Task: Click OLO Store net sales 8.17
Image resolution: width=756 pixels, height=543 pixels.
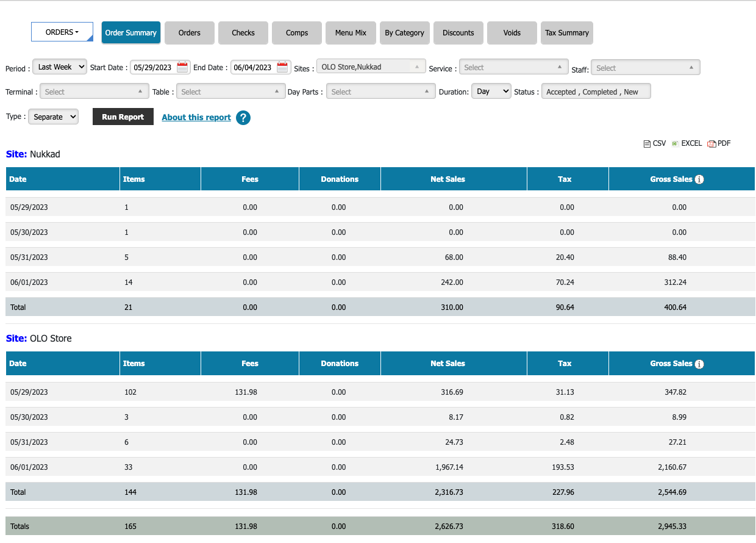Action: pos(455,417)
